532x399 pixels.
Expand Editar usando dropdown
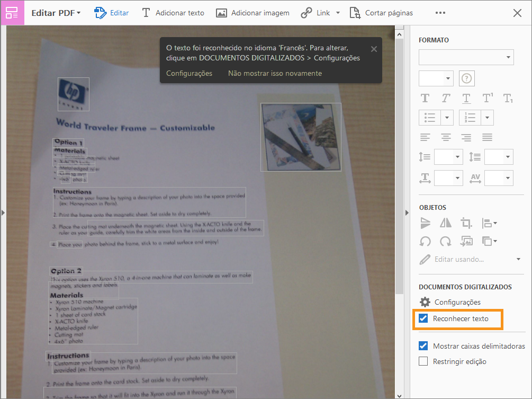(518, 259)
